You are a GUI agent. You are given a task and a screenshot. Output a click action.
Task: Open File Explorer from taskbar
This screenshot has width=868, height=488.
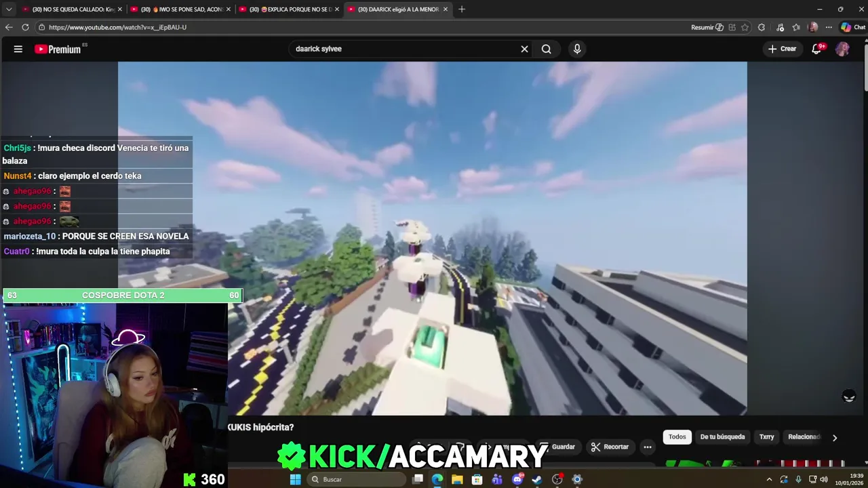[457, 479]
